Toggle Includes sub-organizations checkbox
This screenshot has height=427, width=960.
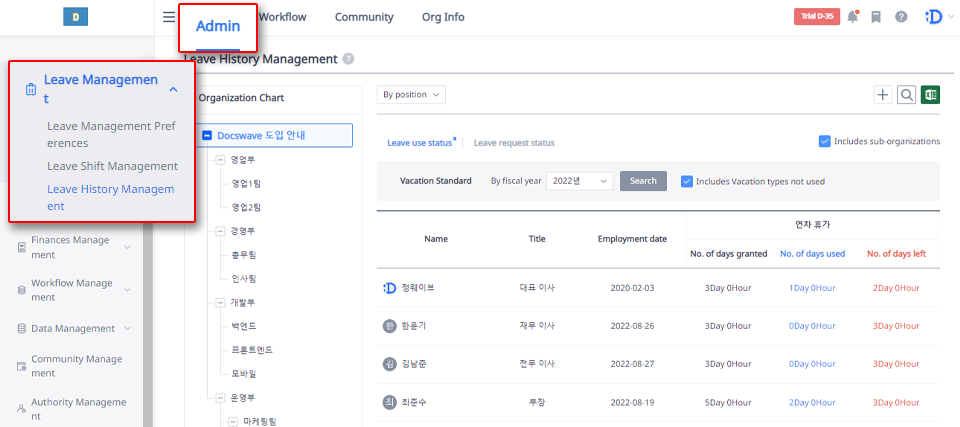click(x=824, y=142)
